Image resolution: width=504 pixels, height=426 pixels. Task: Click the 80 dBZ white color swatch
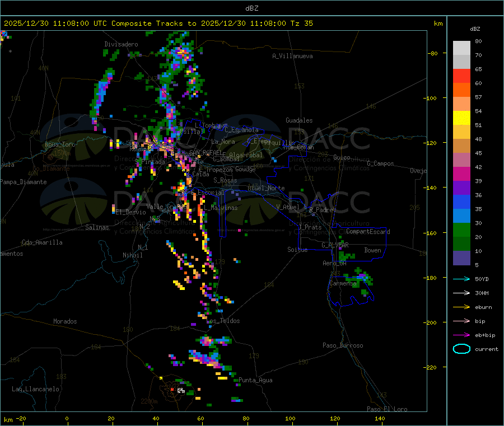[x=461, y=48]
